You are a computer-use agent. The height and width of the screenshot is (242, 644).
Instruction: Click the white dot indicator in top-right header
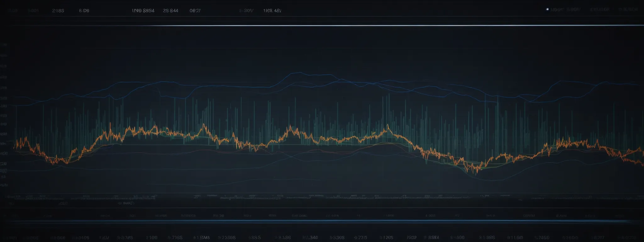coord(547,9)
